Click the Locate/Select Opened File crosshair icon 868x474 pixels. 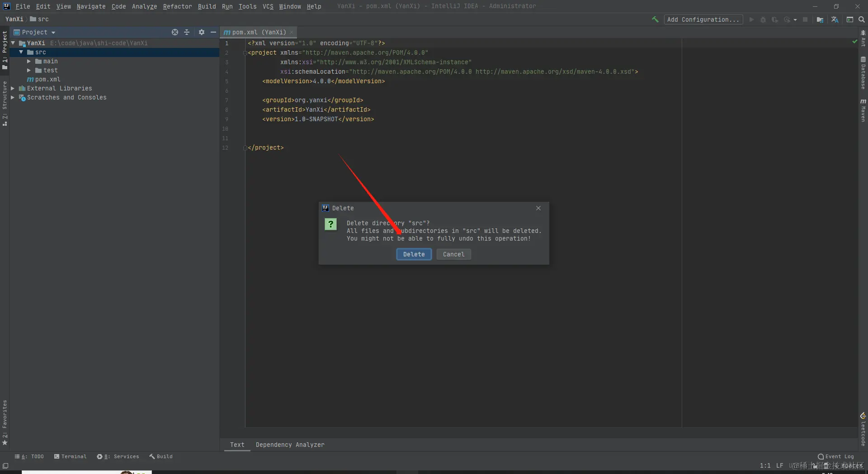tap(175, 32)
